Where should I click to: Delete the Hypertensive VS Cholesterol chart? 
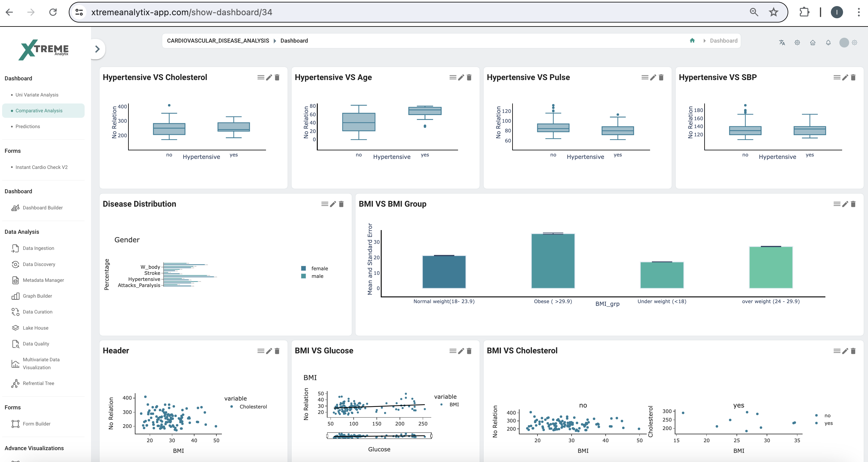277,78
